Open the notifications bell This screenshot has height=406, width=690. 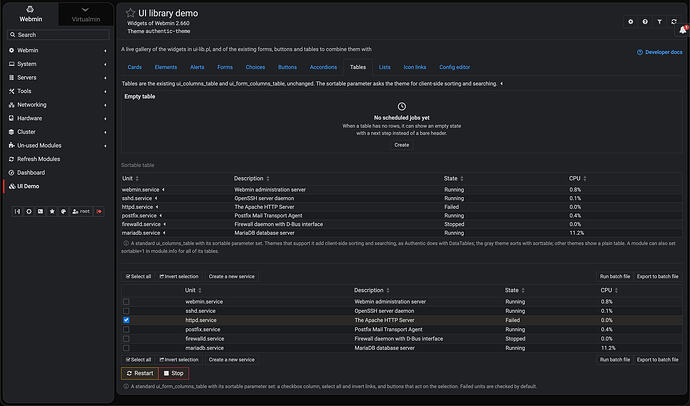pyautogui.click(x=683, y=30)
